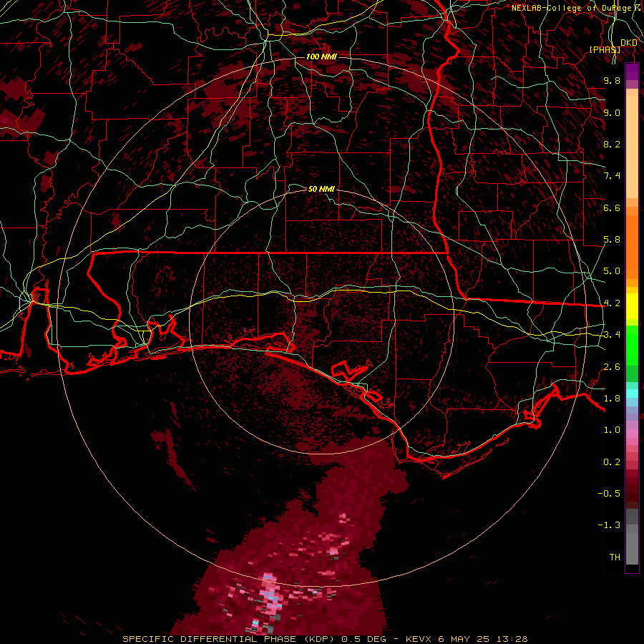Click the -0.5 value on the color scale
The height and width of the screenshot is (644, 644).
tap(609, 494)
